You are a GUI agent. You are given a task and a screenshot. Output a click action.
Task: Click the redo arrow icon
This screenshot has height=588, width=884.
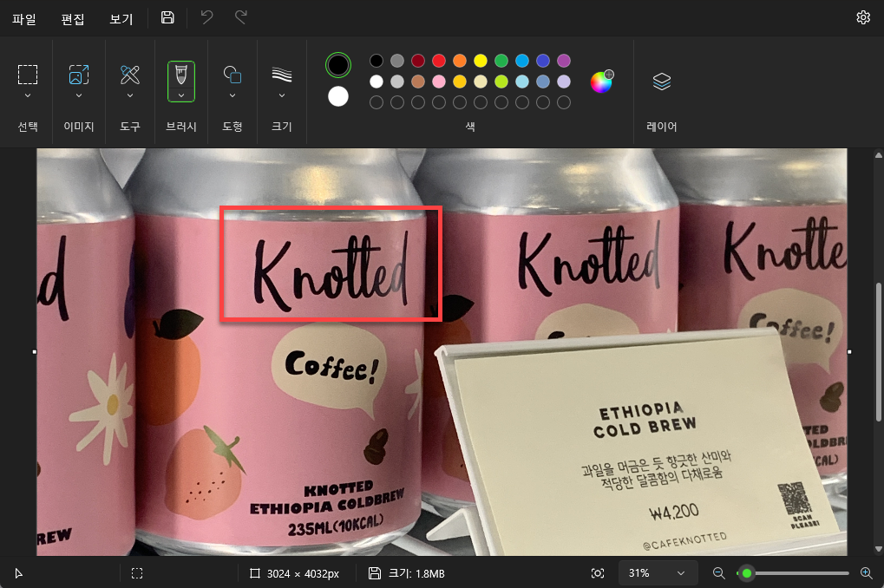click(x=240, y=17)
